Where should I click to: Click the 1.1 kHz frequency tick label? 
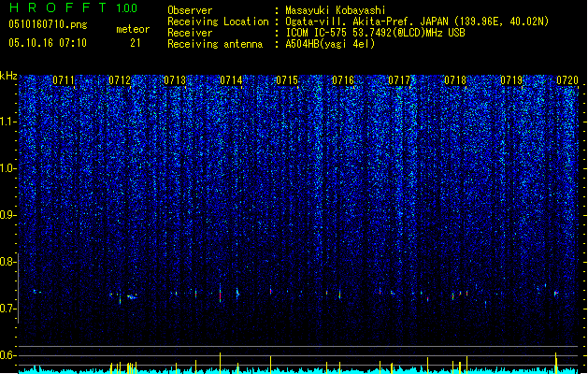point(7,122)
